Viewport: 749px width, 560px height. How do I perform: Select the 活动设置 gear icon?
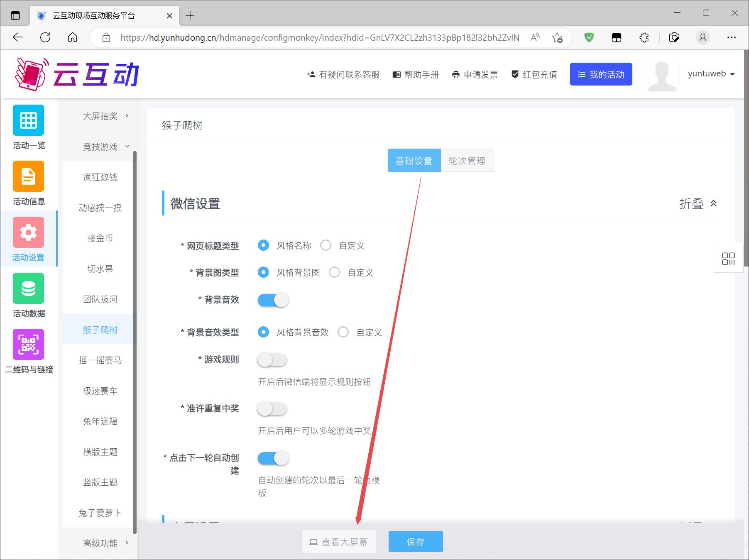point(28,232)
